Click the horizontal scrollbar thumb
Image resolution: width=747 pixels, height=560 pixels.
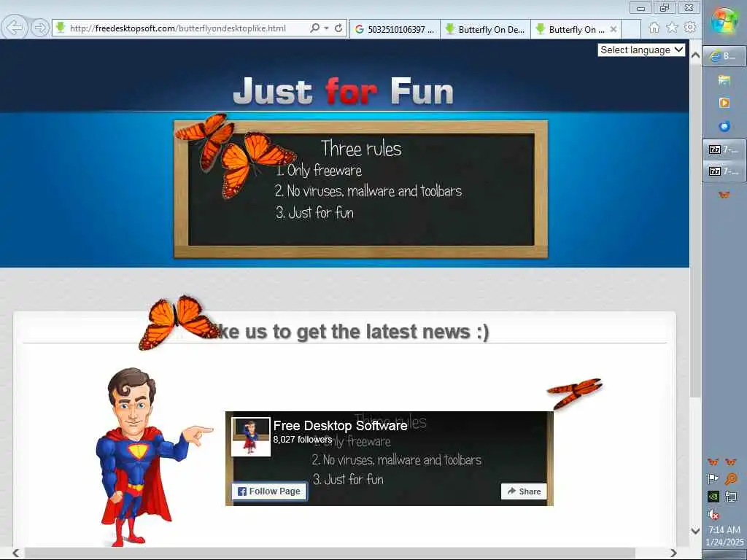pyautogui.click(x=330, y=553)
